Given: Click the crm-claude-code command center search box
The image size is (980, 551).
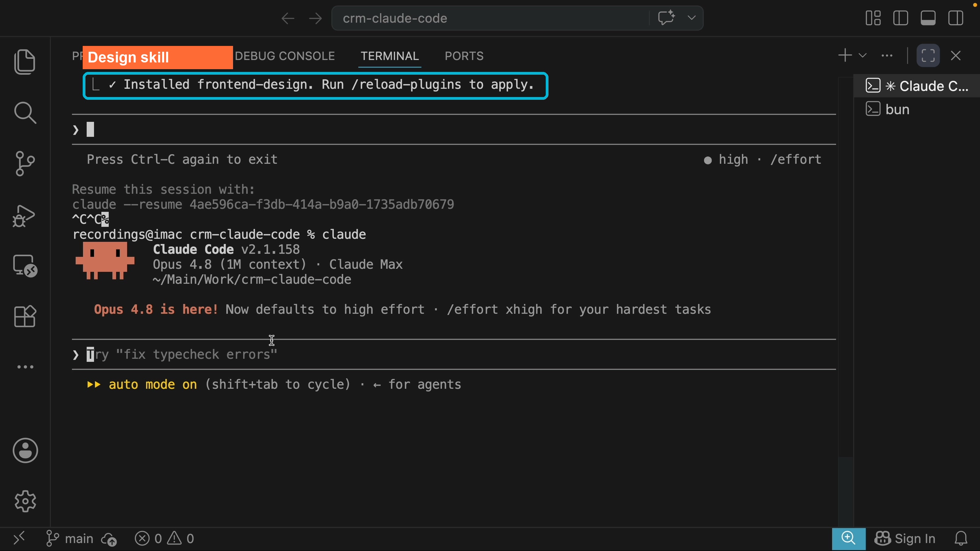Looking at the screenshot, I should click(x=490, y=18).
